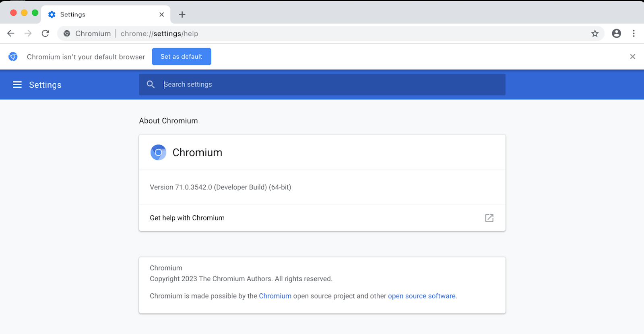
Task: Open Get help with Chromium
Action: (x=322, y=218)
